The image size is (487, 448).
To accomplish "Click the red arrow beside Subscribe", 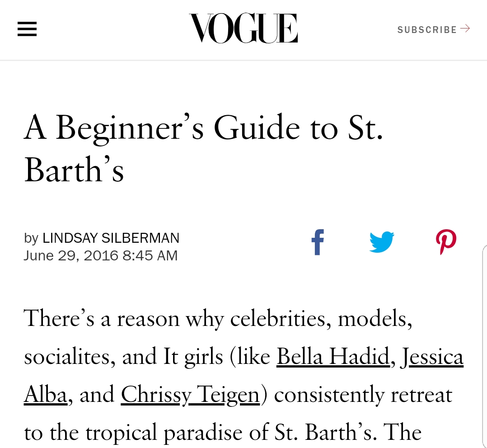I will (x=465, y=29).
